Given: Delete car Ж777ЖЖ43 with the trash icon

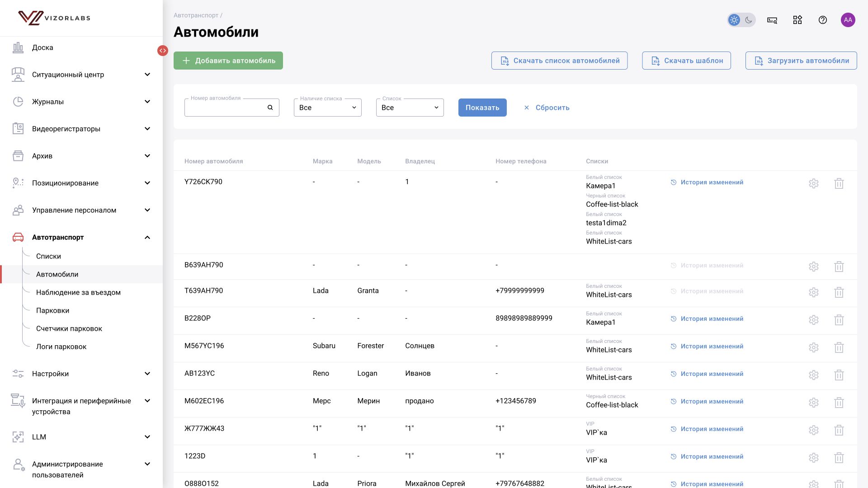Looking at the screenshot, I should tap(839, 430).
